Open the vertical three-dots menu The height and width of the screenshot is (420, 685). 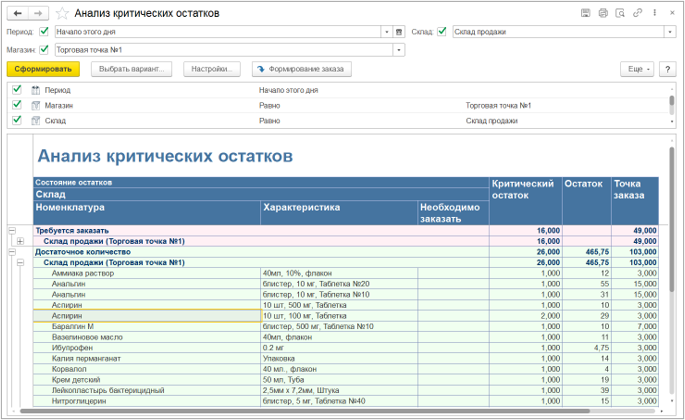click(654, 13)
